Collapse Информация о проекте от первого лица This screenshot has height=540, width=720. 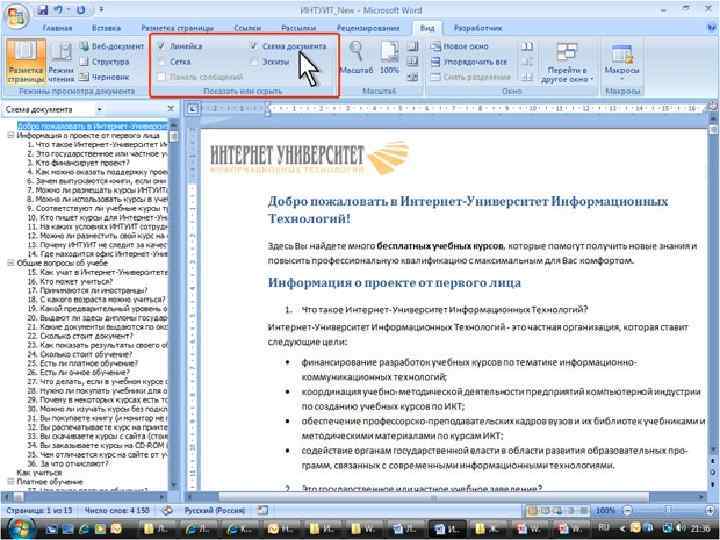pyautogui.click(x=10, y=135)
